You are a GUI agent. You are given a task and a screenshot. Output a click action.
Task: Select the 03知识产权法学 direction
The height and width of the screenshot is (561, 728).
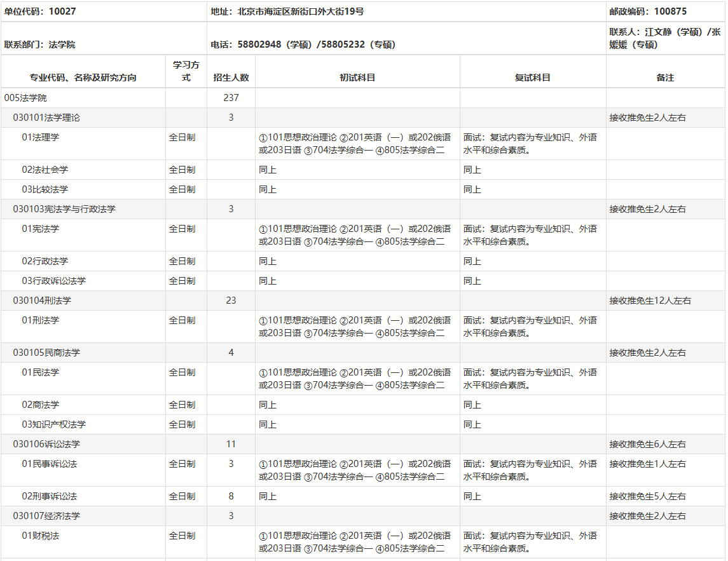(x=53, y=424)
